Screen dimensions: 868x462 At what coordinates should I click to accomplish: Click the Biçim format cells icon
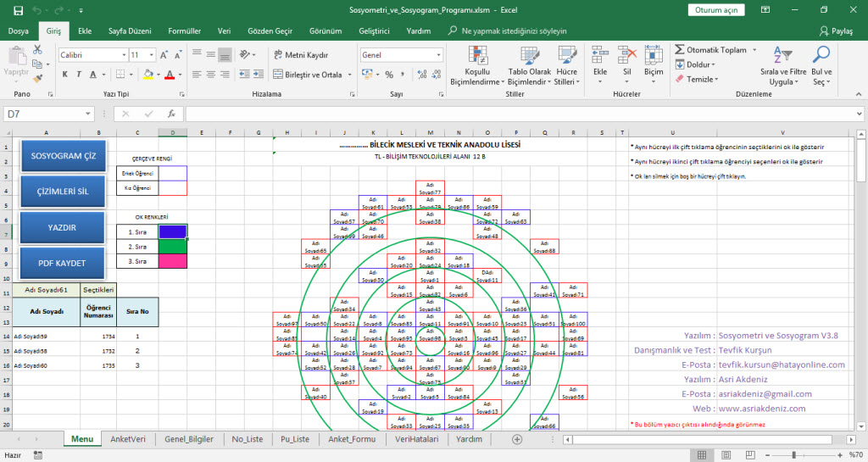pos(654,56)
